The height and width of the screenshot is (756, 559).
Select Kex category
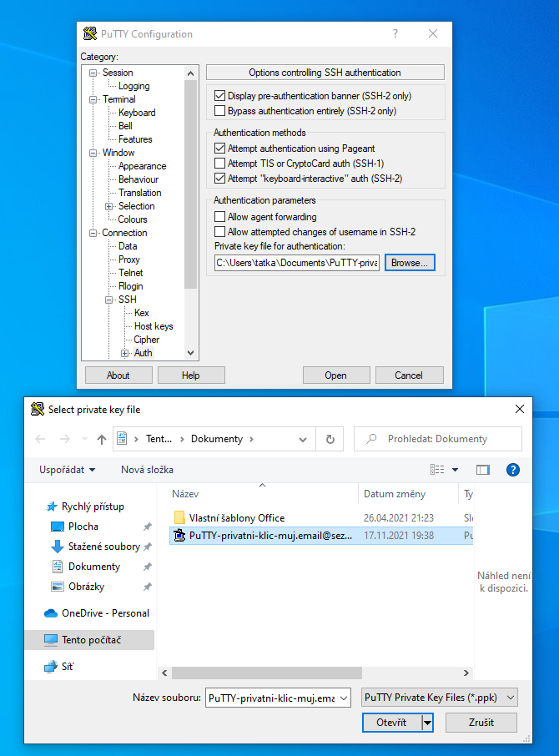[x=142, y=313]
